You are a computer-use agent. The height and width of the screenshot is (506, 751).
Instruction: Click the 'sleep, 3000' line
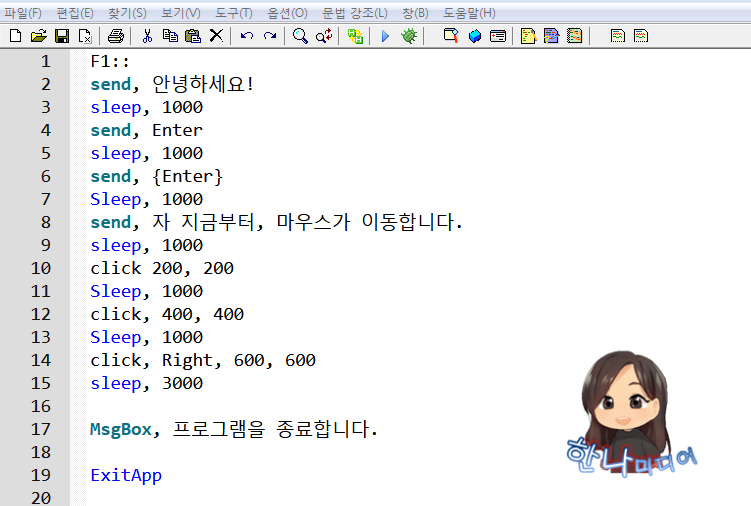pyautogui.click(x=147, y=383)
